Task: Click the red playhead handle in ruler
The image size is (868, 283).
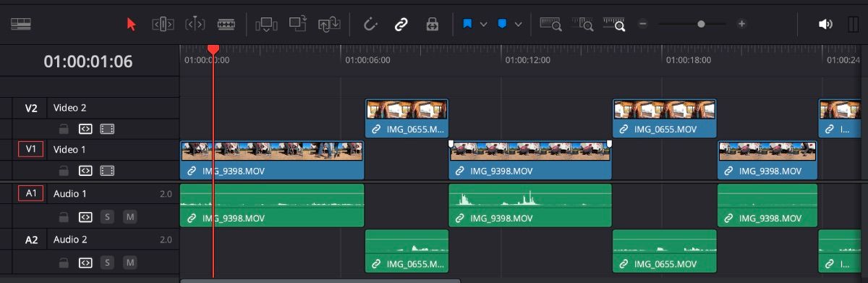Action: [213, 49]
